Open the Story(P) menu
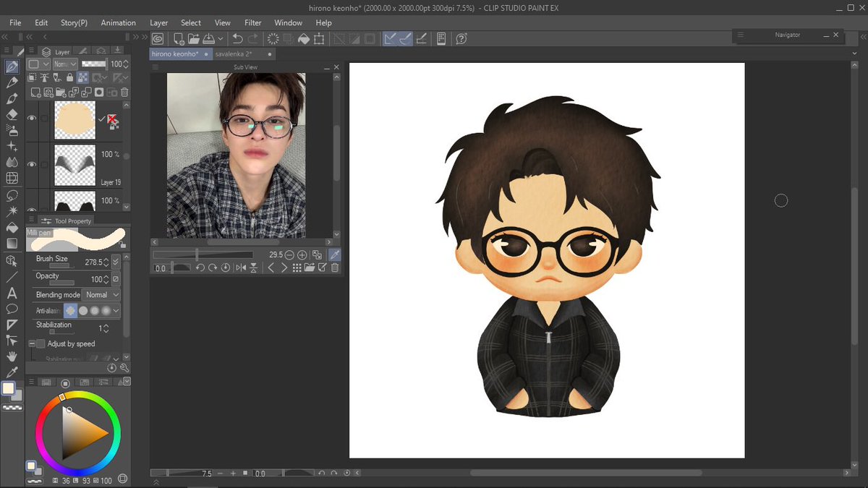 [x=74, y=22]
